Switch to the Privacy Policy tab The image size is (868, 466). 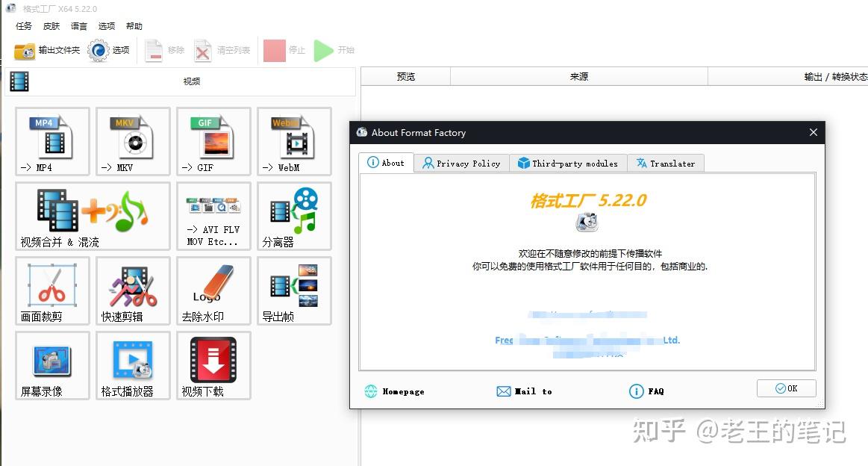[462, 164]
